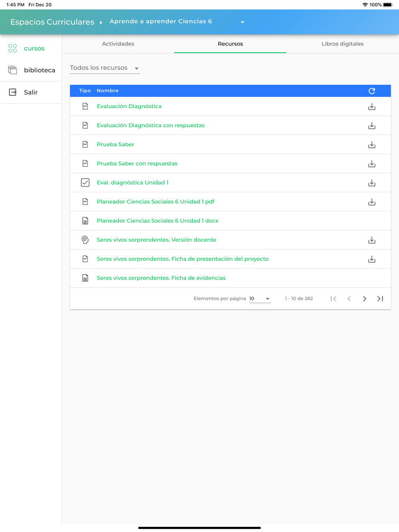Go to next page of resources
Screen dimensions: 399x532
(x=364, y=299)
